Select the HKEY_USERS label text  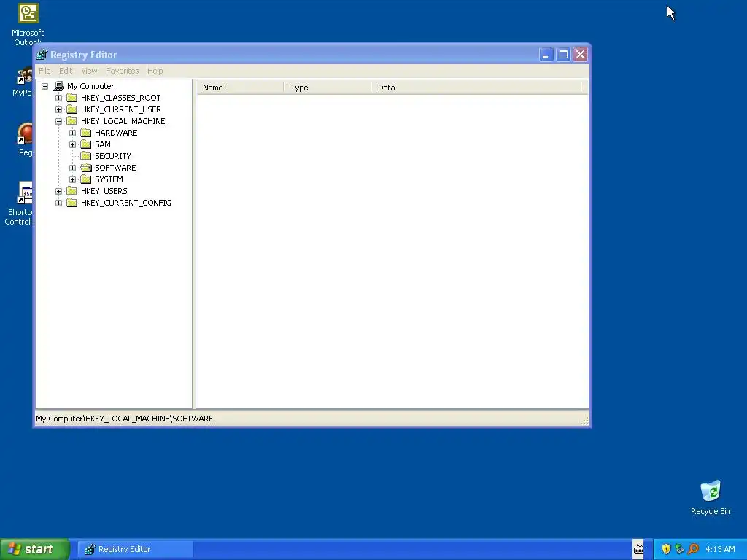(104, 191)
